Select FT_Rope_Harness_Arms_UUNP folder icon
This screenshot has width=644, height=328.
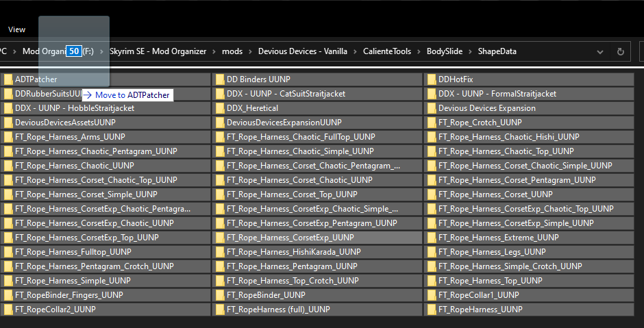8,137
